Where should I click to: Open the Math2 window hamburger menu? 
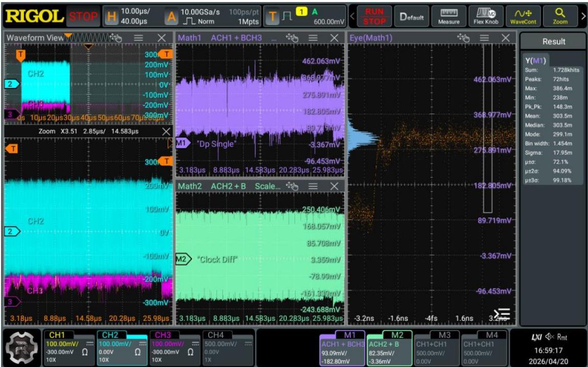coord(313,186)
